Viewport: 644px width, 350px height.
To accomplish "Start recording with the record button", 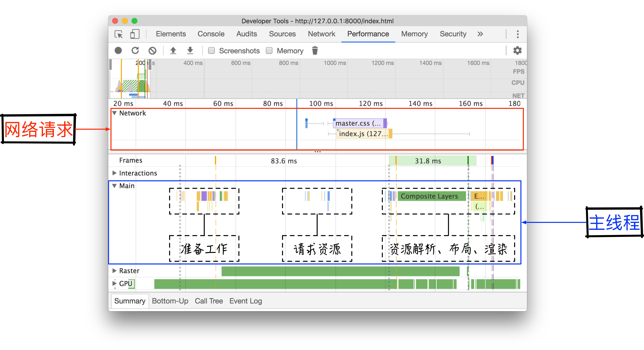I will [x=118, y=51].
